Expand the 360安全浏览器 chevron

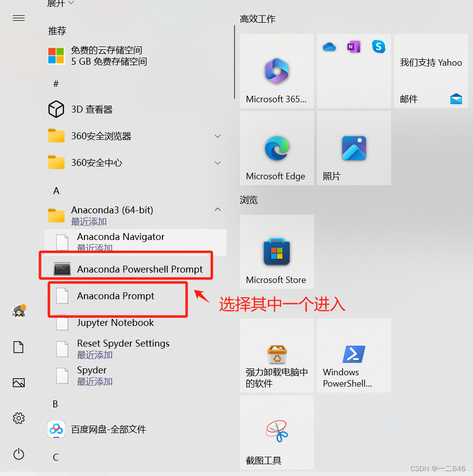tap(218, 136)
